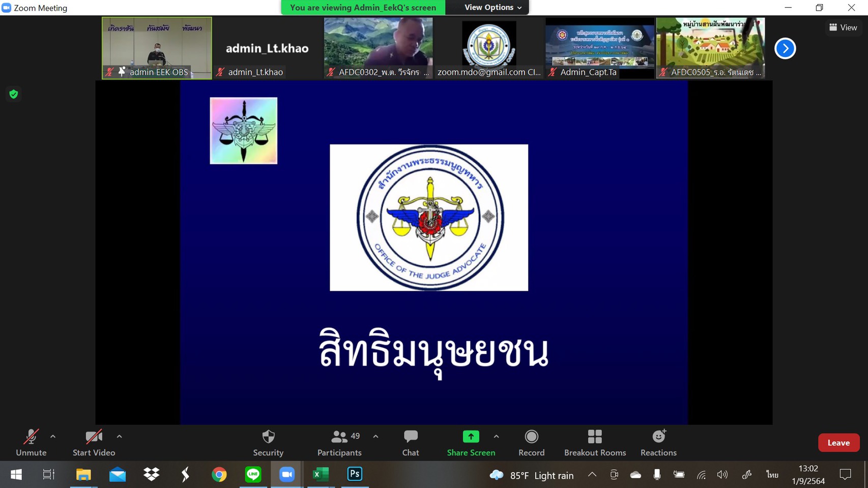The width and height of the screenshot is (868, 488).
Task: Show hidden system tray icons
Action: pos(592,475)
